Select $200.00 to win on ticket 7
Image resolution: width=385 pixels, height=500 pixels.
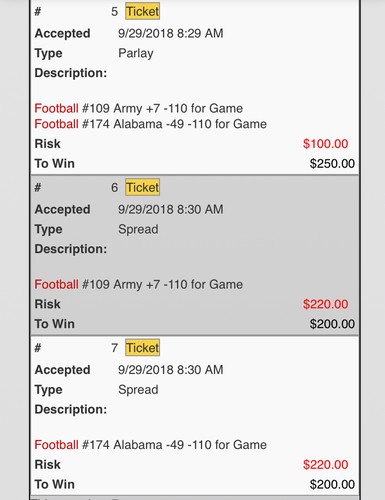[332, 484]
